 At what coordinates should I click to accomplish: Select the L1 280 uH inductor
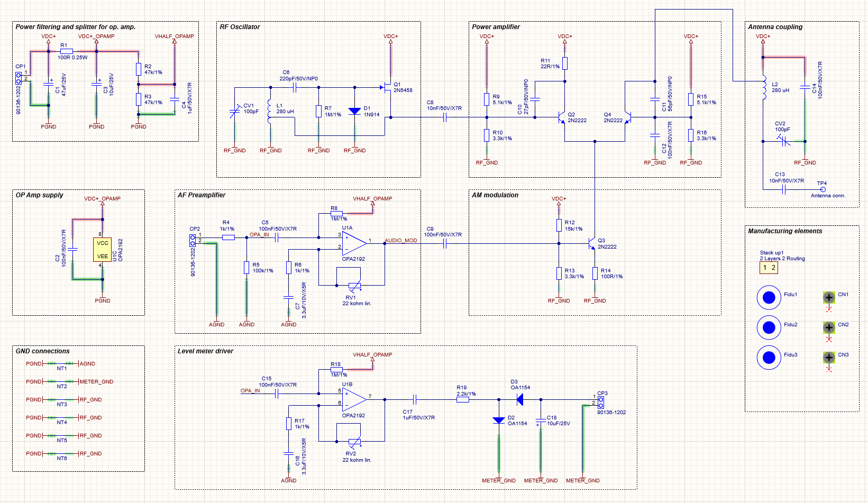(x=270, y=111)
